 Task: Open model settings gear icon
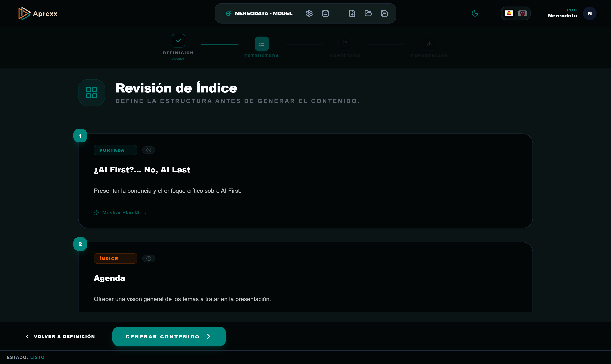(x=309, y=13)
